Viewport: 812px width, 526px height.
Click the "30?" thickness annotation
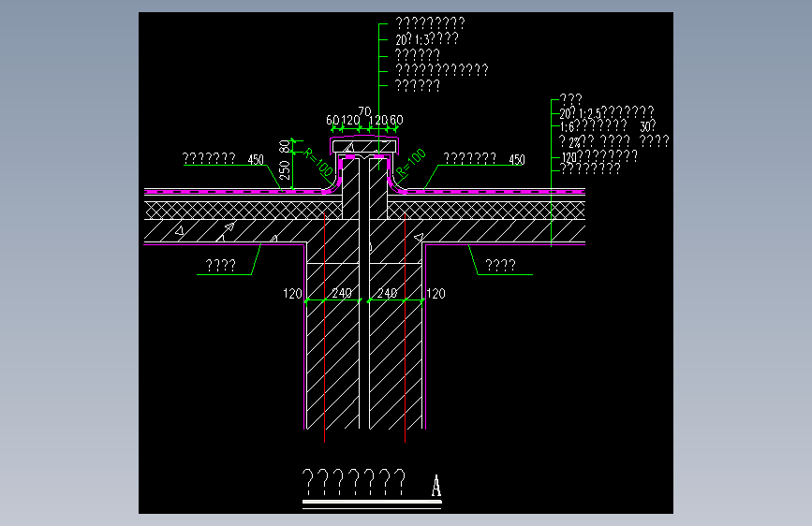(x=648, y=126)
